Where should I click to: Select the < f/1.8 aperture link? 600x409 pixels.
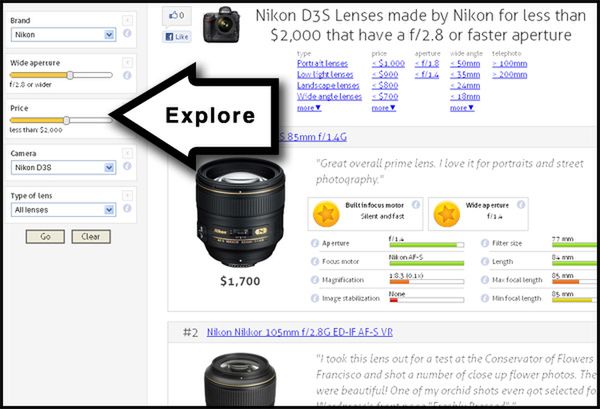pyautogui.click(x=427, y=64)
